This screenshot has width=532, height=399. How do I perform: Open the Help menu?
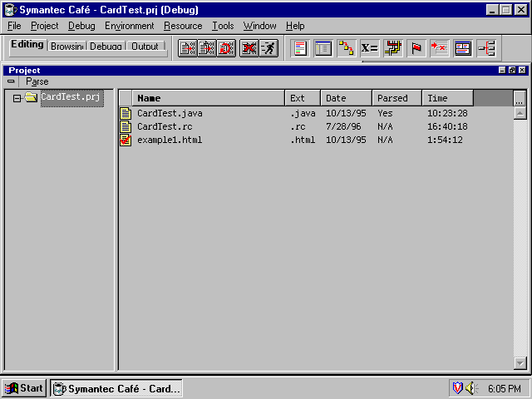pyautogui.click(x=295, y=26)
